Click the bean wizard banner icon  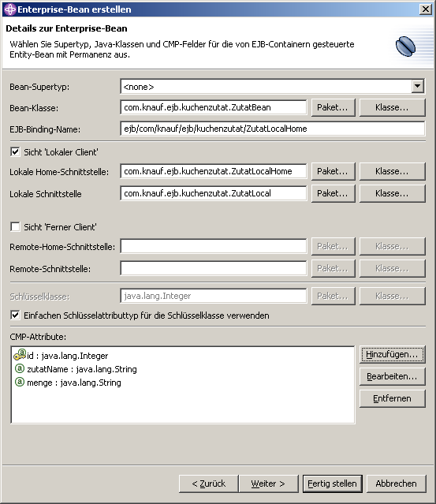coord(405,47)
